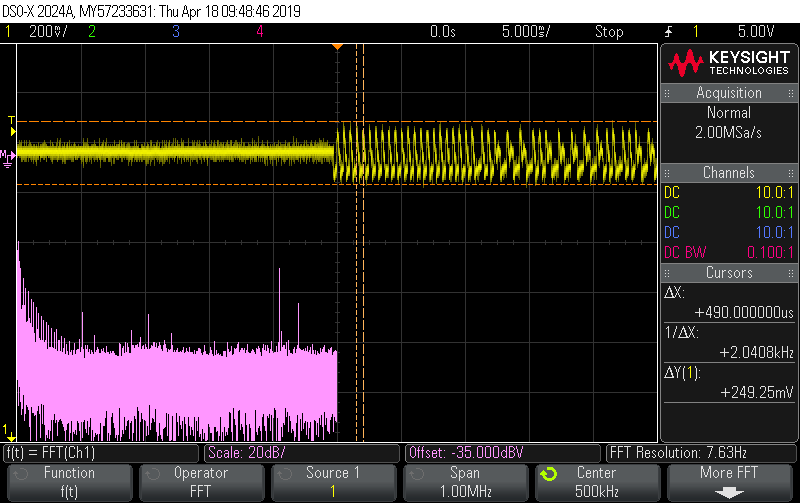Click channel 1 DC 10.0:1 row
800x503 pixels.
tap(729, 193)
